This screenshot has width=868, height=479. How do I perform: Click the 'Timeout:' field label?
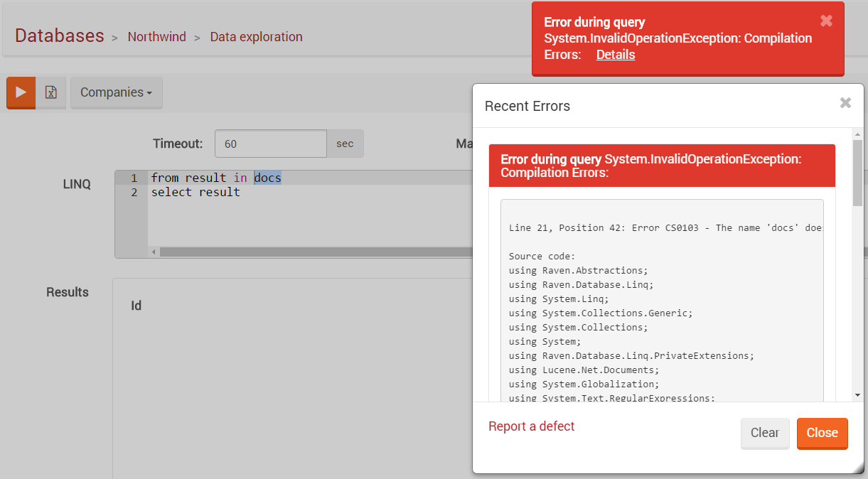tap(178, 144)
